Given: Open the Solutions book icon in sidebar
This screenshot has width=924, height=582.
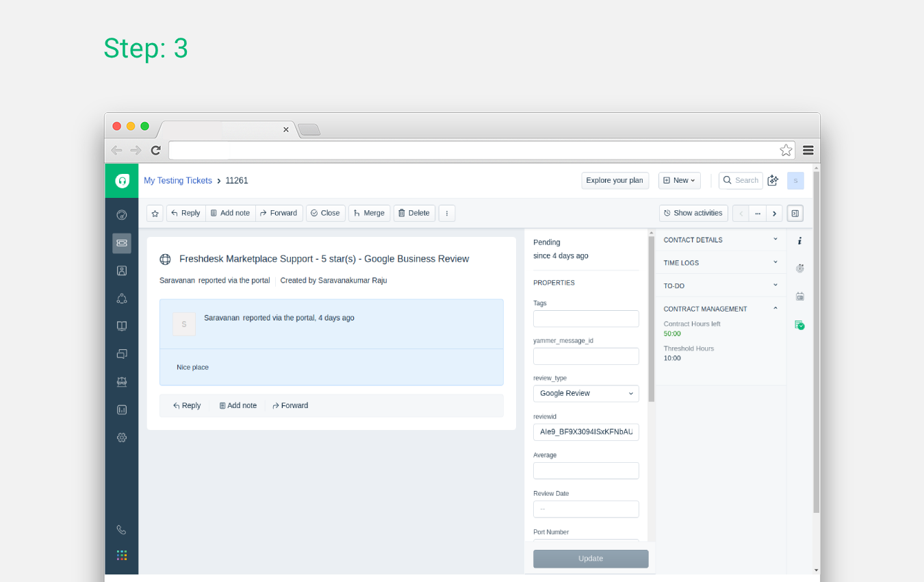Looking at the screenshot, I should [x=122, y=326].
